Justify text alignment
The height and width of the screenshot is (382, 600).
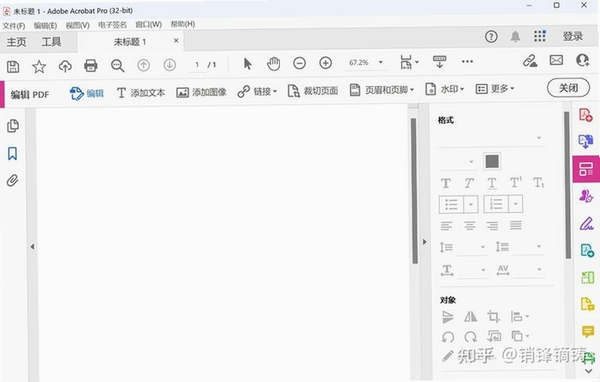tap(516, 225)
